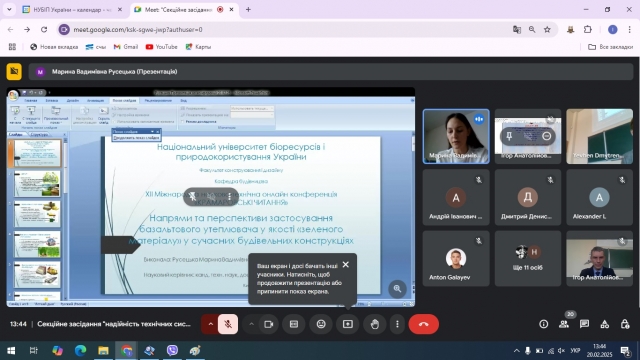Open activities icon
Viewport: 640px width, 360px height.
point(605,324)
